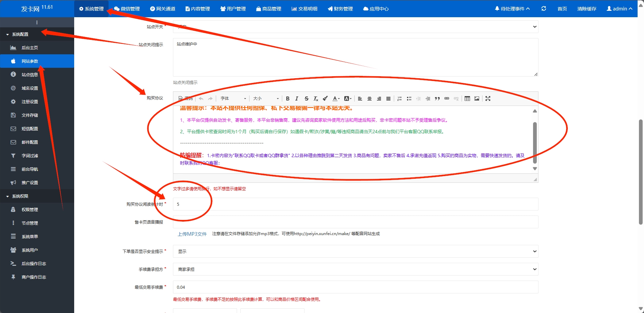Collapse the 系统权限 sidebar group

pos(37,196)
